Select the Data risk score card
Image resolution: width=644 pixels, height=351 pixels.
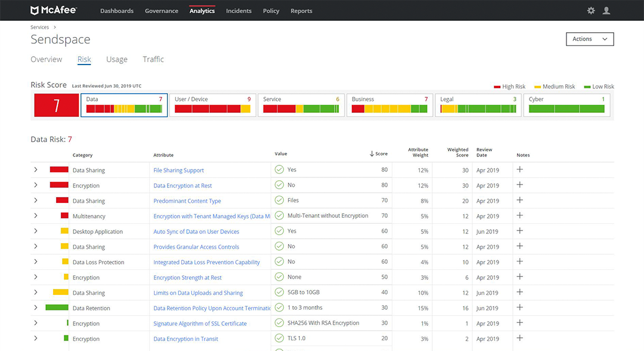click(124, 105)
